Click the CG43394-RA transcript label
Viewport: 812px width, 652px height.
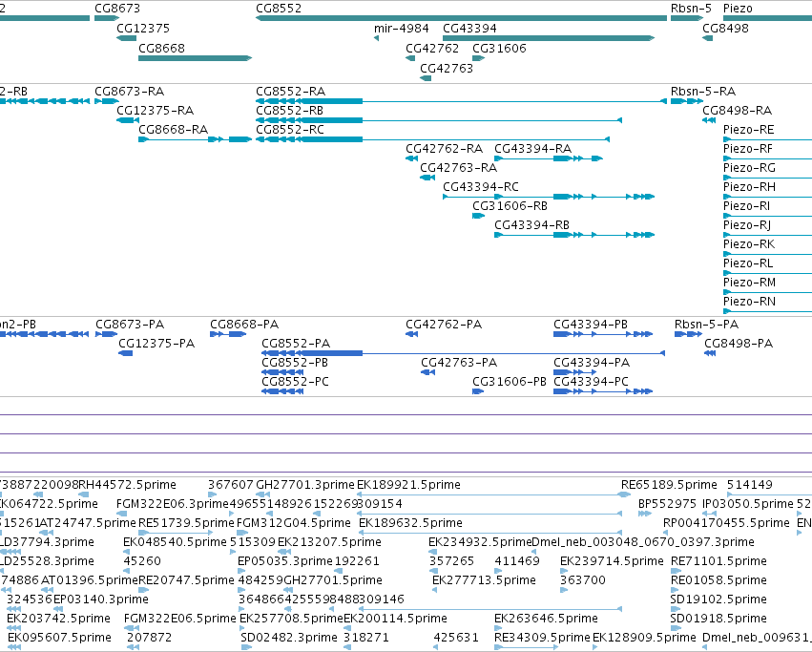pos(532,149)
